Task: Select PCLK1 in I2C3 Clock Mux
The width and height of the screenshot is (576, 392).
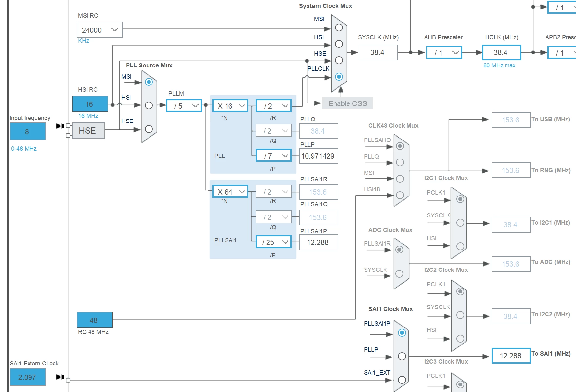Action: tap(460, 384)
